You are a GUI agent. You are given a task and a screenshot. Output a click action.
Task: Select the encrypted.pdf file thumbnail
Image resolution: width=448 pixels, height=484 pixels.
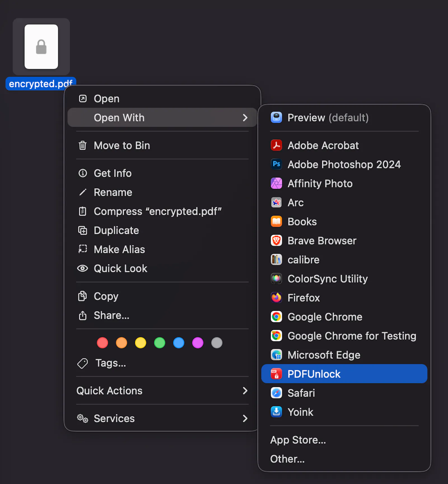point(41,46)
